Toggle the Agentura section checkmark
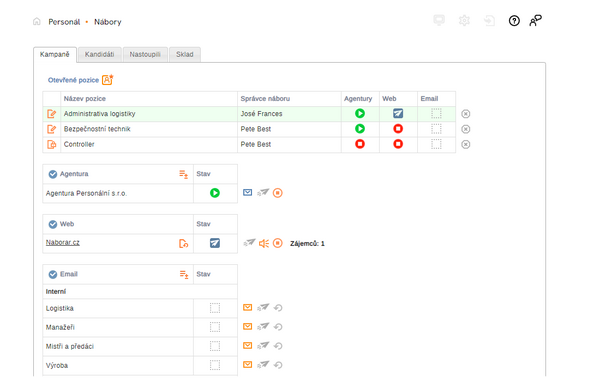 coord(53,174)
